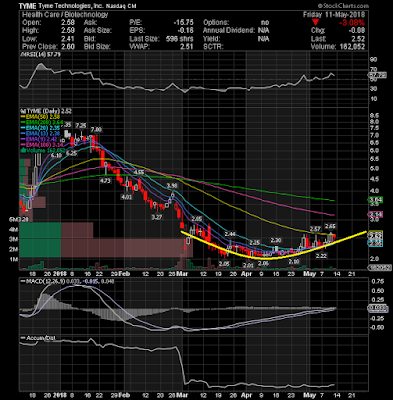
Task: Click the green EMA(200) legend entry
Action: point(42,123)
